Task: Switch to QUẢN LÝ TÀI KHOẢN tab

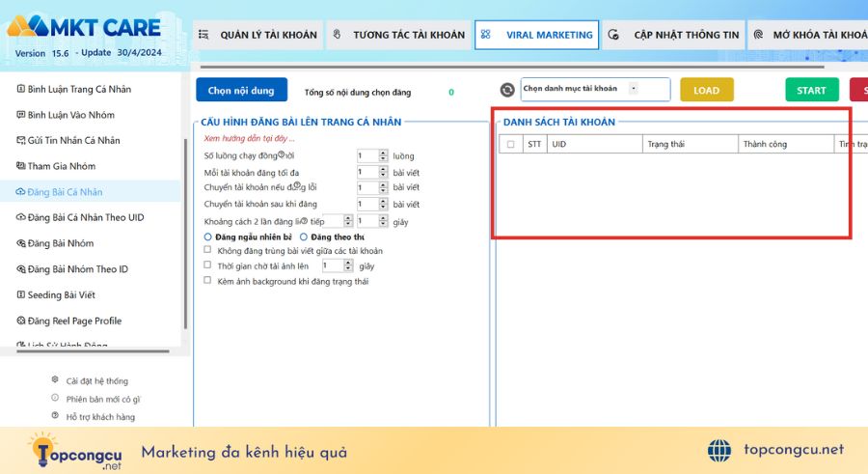Action: click(x=258, y=35)
